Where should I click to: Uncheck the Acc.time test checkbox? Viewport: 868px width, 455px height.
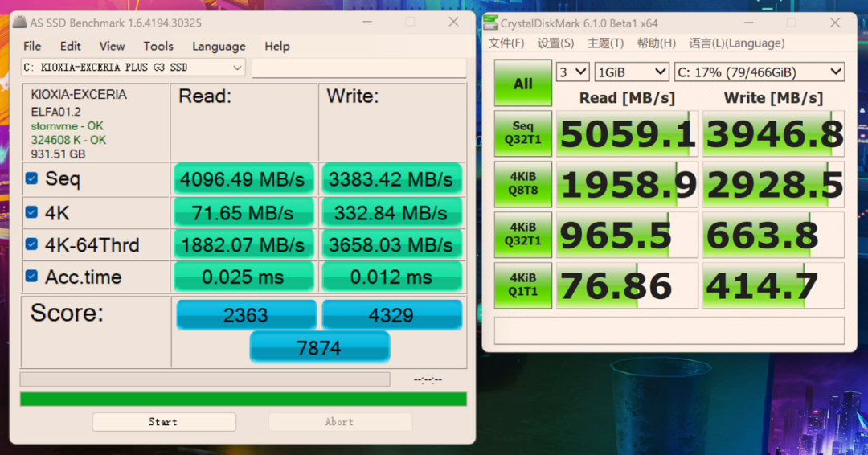pyautogui.click(x=31, y=277)
